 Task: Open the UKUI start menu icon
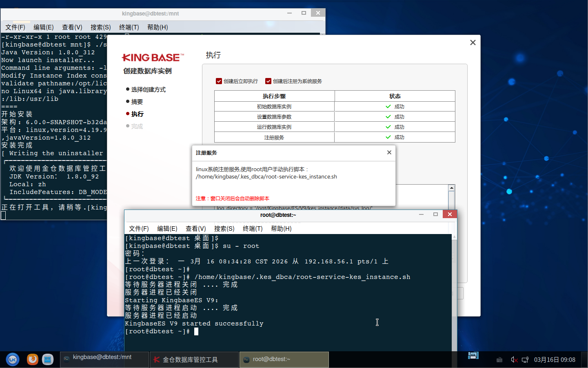(x=13, y=359)
